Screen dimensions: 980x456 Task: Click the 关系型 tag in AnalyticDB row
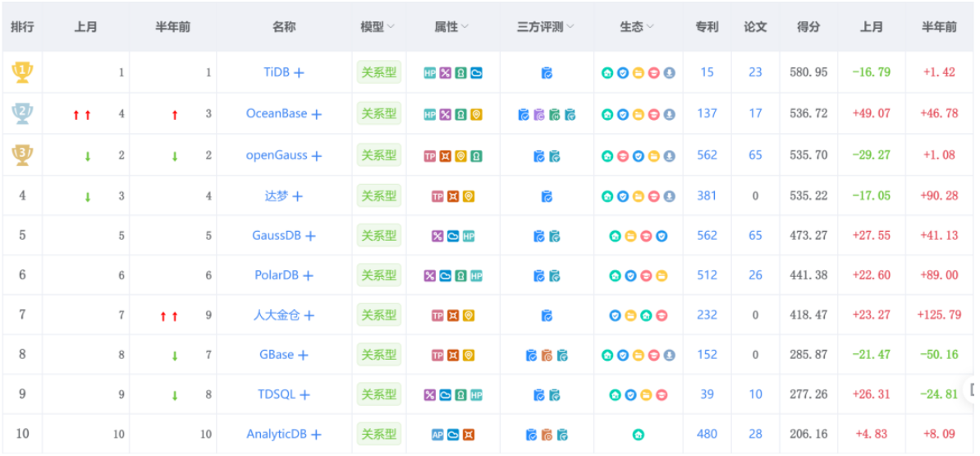pos(378,434)
